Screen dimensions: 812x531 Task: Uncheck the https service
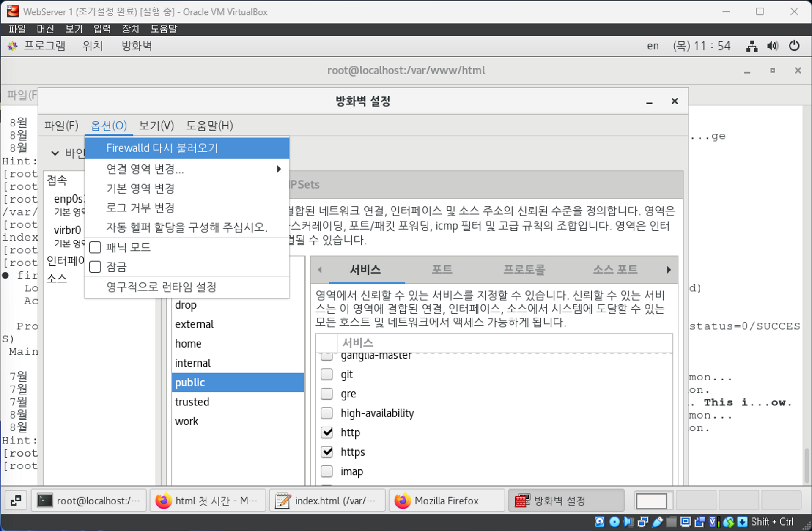click(x=327, y=452)
